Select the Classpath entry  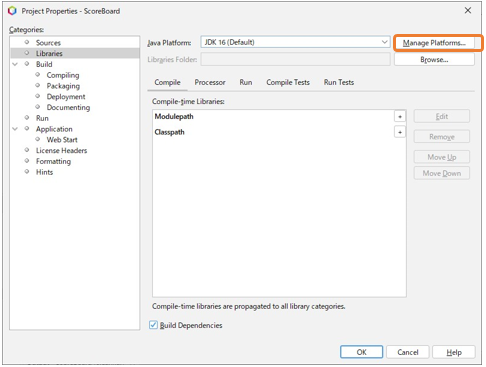coord(169,132)
